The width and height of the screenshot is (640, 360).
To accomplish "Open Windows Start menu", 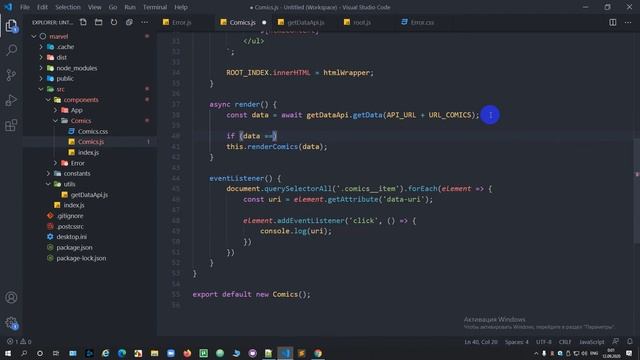I will 8,353.
